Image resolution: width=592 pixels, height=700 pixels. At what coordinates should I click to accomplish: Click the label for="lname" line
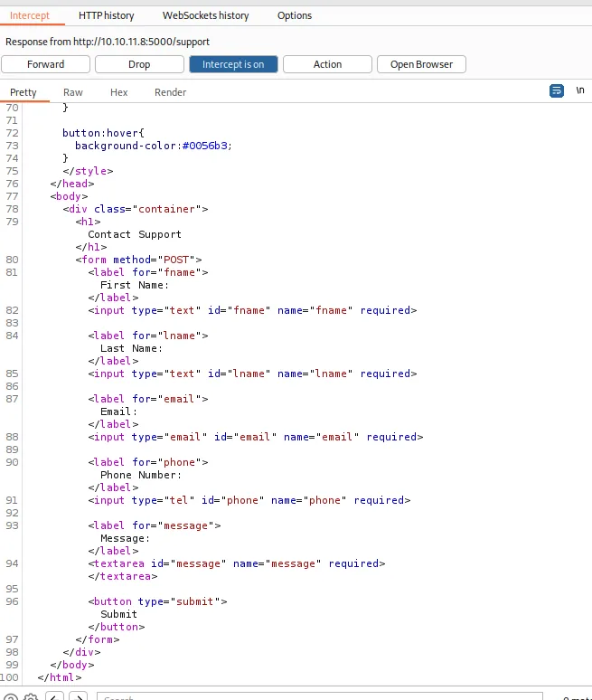click(x=148, y=336)
